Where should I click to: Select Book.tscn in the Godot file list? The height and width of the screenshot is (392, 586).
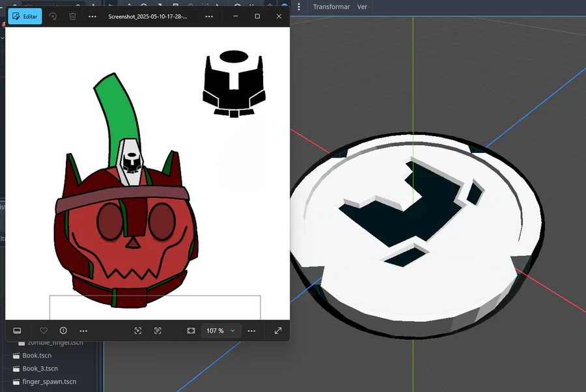36,356
